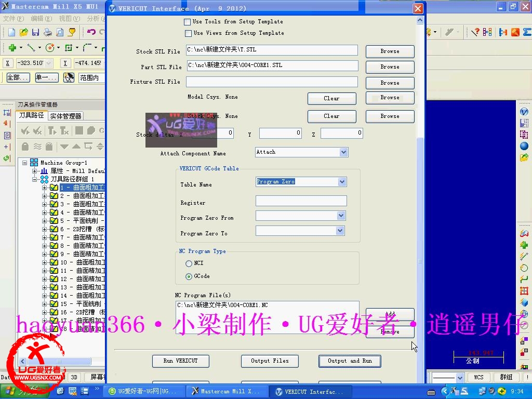This screenshot has height=399, width=532.
Task: Toggle checkmark folder of operation 2
Action: click(x=54, y=196)
